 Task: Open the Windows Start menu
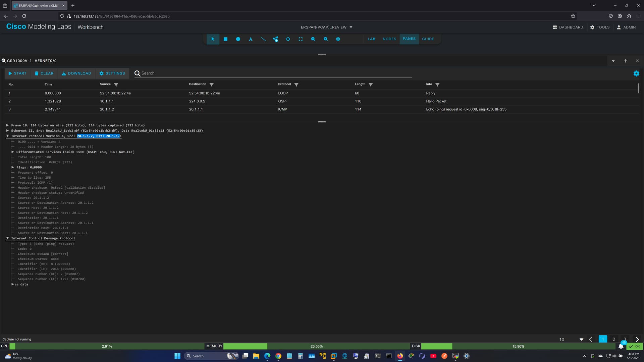click(x=177, y=356)
